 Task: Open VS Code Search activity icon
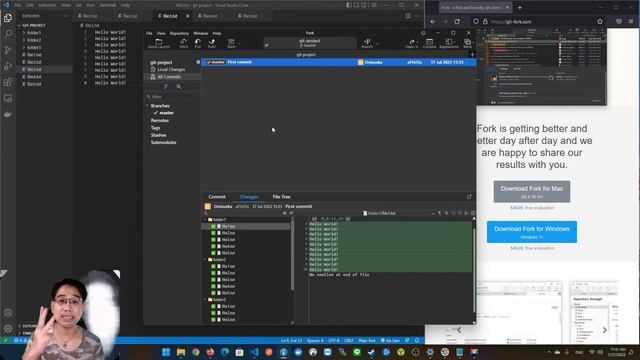pos(8,34)
